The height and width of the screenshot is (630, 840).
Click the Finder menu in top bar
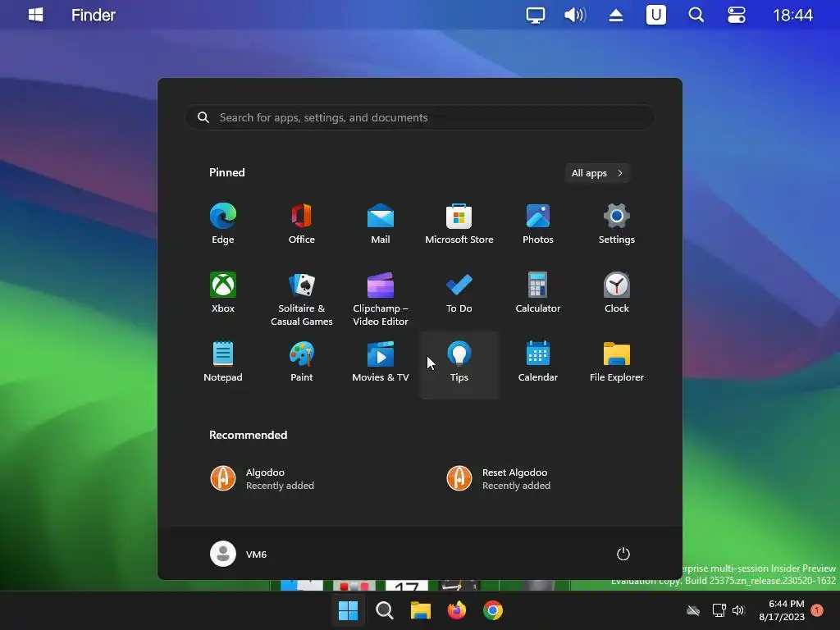[94, 15]
